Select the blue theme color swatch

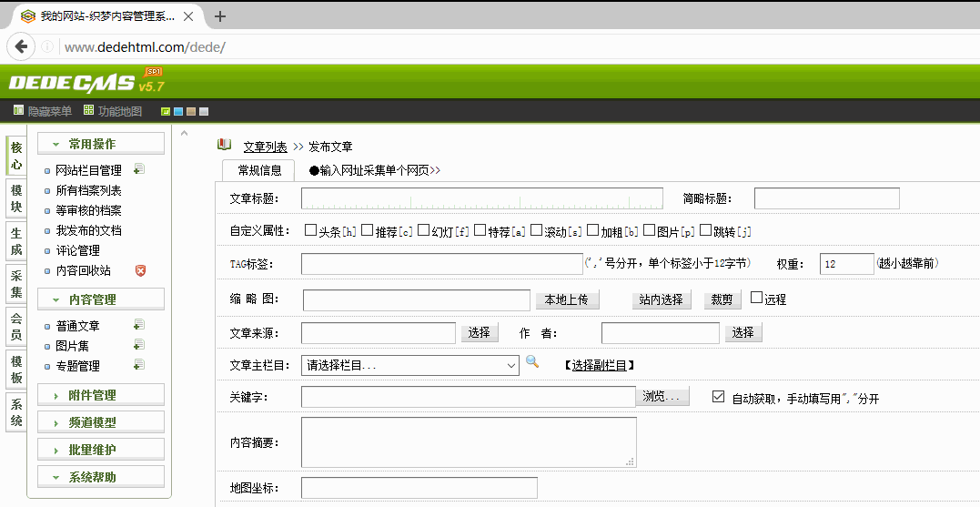click(178, 112)
